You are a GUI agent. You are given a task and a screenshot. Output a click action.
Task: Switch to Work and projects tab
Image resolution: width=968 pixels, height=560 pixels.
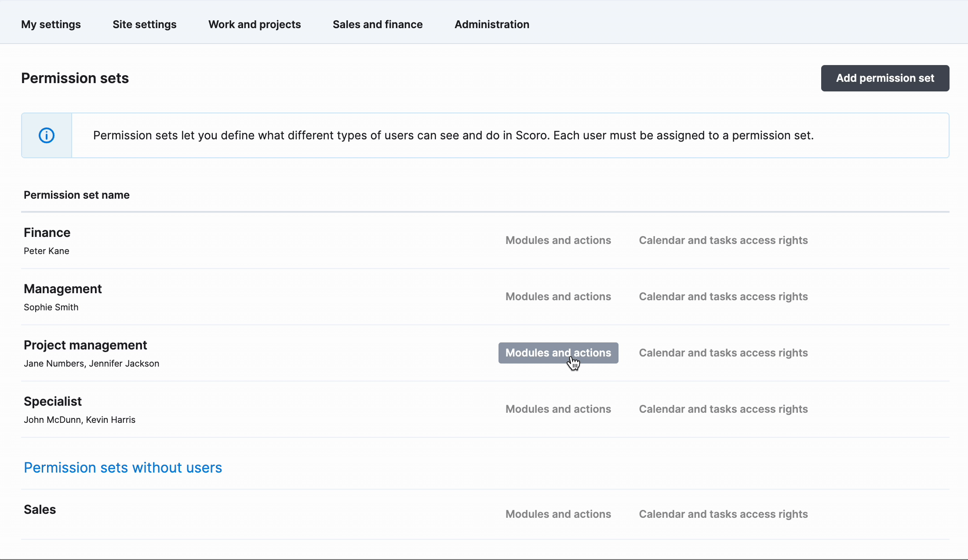[255, 24]
